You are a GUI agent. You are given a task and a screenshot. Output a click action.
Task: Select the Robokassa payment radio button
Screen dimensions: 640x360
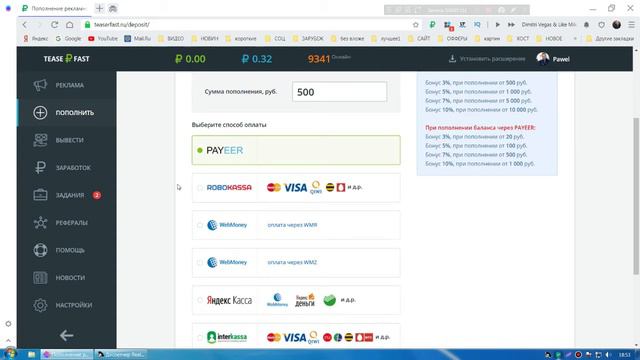click(x=200, y=188)
